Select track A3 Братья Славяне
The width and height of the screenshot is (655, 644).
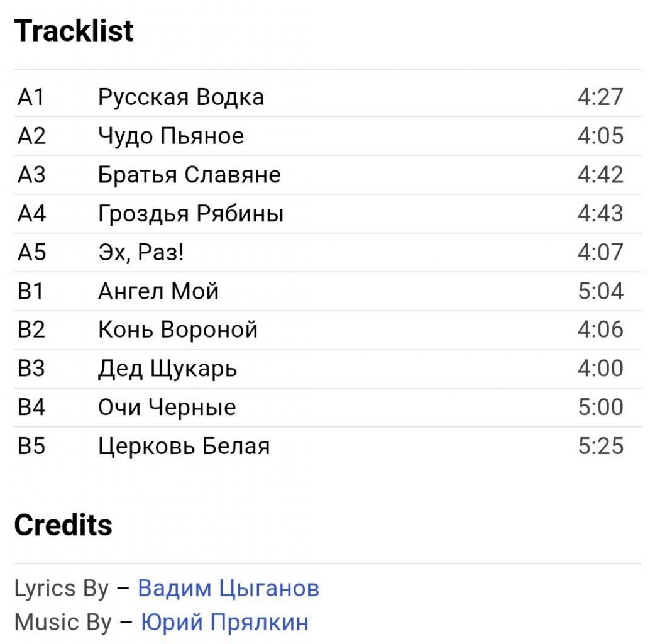[x=327, y=175]
